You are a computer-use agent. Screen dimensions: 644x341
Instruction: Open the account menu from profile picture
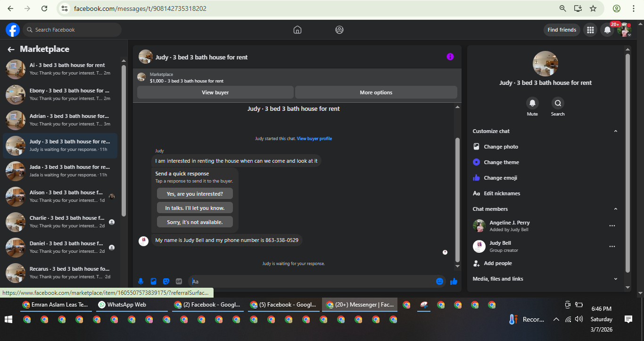click(624, 30)
